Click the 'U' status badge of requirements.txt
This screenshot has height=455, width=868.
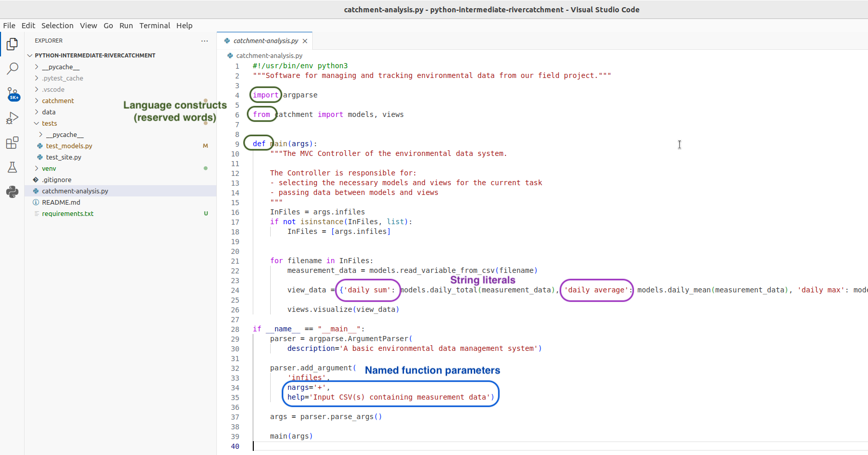coord(206,214)
